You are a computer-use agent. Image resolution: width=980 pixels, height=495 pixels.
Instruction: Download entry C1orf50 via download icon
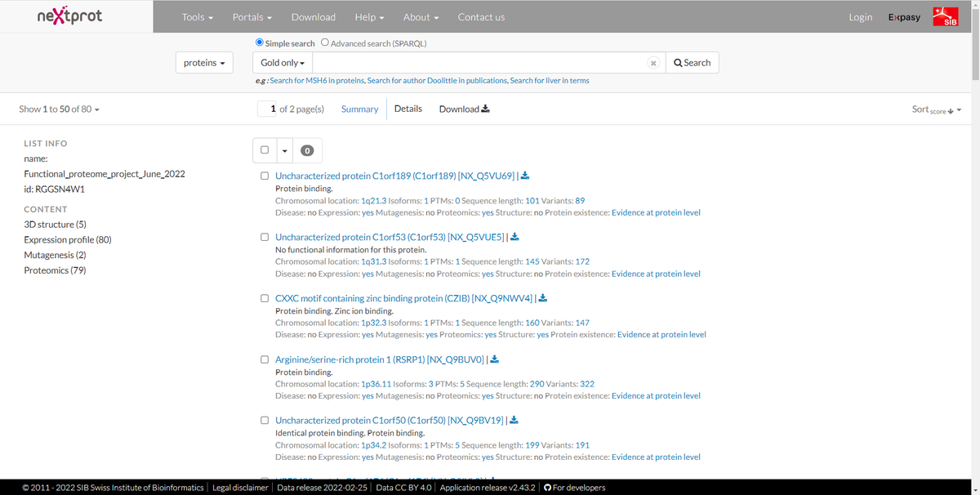click(514, 420)
